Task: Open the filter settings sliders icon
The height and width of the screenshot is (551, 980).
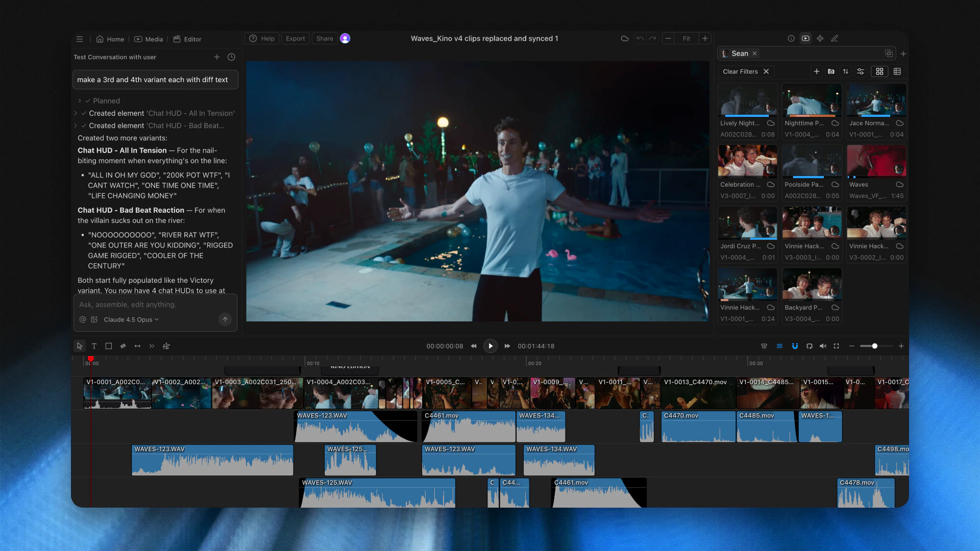Action: tap(861, 71)
